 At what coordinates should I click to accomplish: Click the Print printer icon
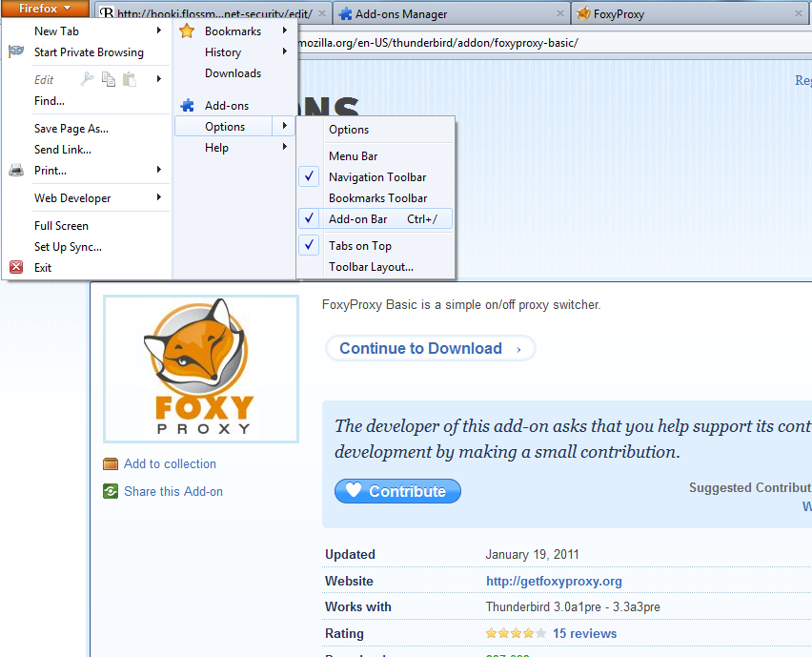coord(16,171)
